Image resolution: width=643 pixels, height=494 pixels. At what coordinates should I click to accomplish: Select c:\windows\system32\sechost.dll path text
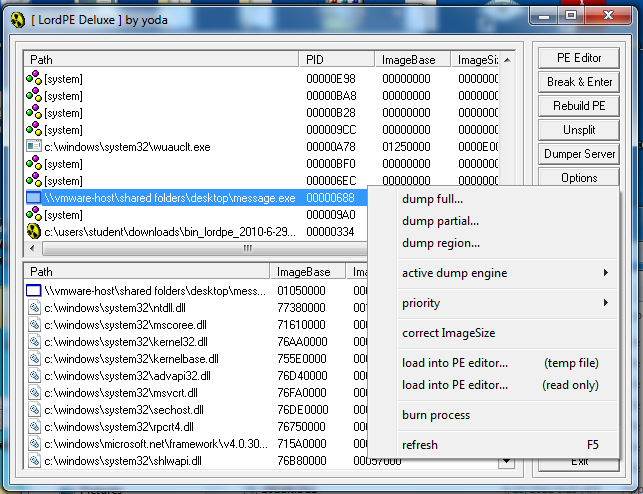pyautogui.click(x=124, y=410)
